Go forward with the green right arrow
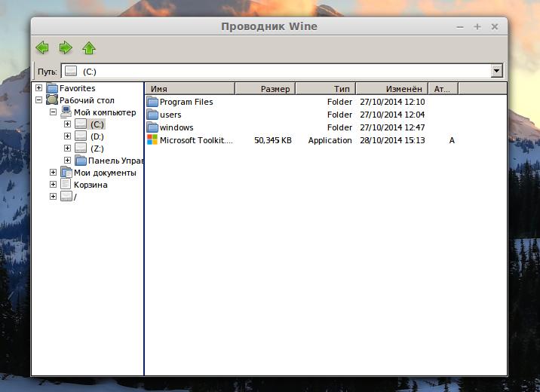 click(66, 47)
